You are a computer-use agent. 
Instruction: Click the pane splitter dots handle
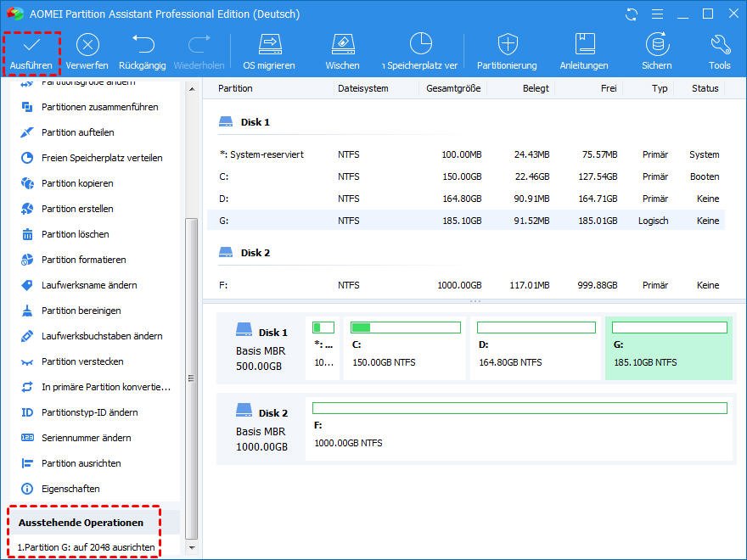pyautogui.click(x=475, y=301)
